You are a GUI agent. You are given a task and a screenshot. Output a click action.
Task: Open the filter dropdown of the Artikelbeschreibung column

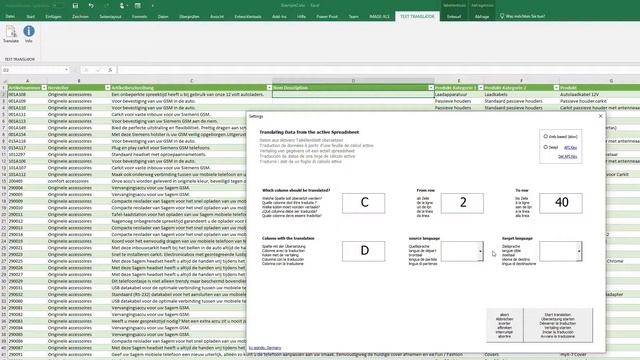pos(269,88)
